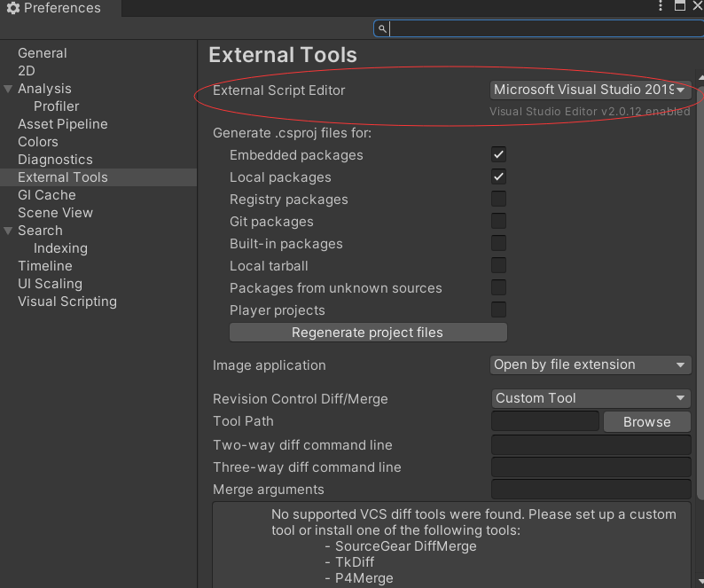Viewport: 704px width, 588px height.
Task: Click the Preferences gear icon in title tab
Action: point(13,8)
